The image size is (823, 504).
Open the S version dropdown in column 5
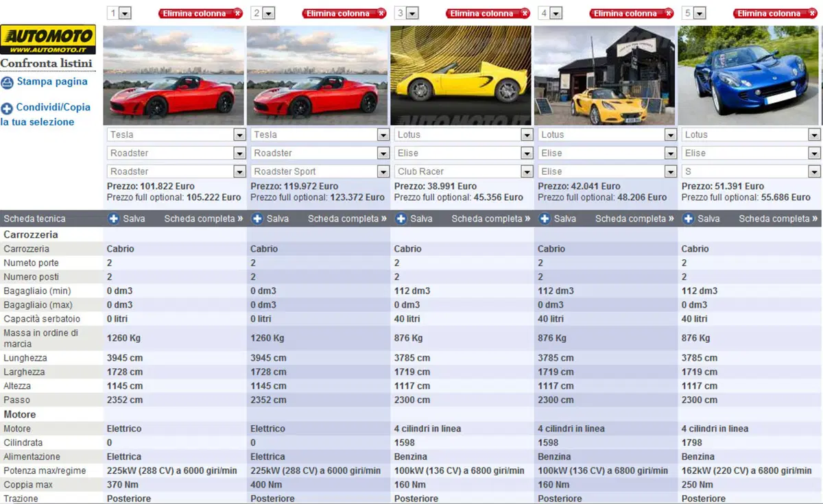751,171
